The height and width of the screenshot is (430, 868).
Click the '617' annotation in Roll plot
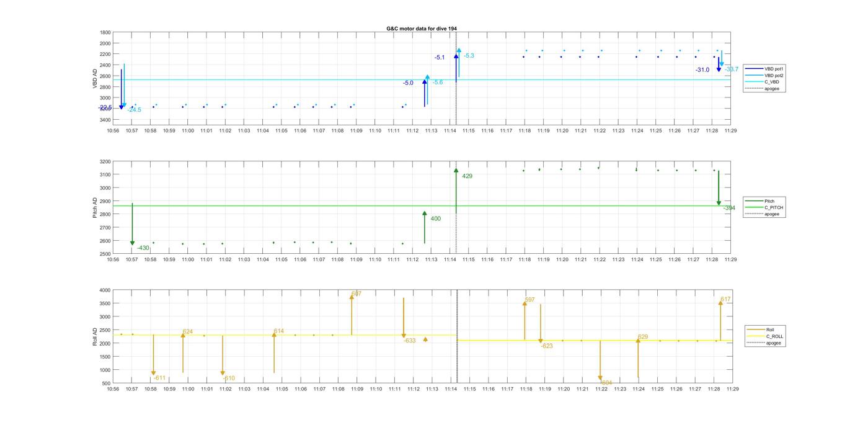coord(725,299)
